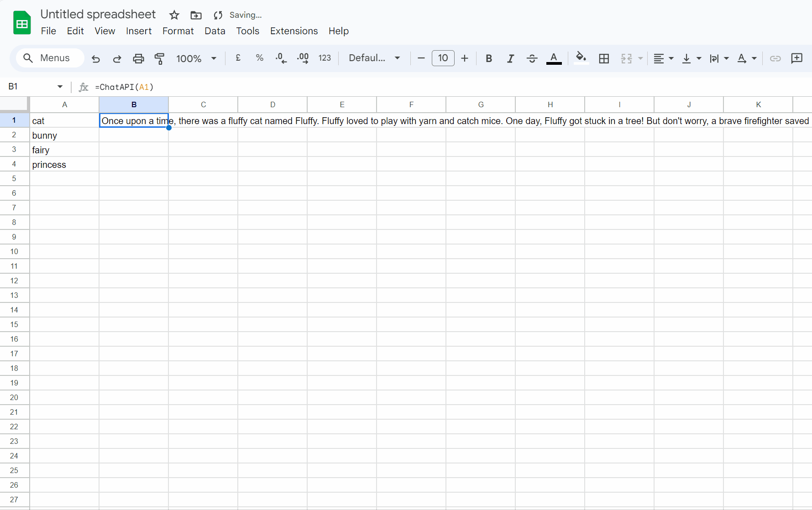
Task: Decrease font size with minus button
Action: (421, 58)
